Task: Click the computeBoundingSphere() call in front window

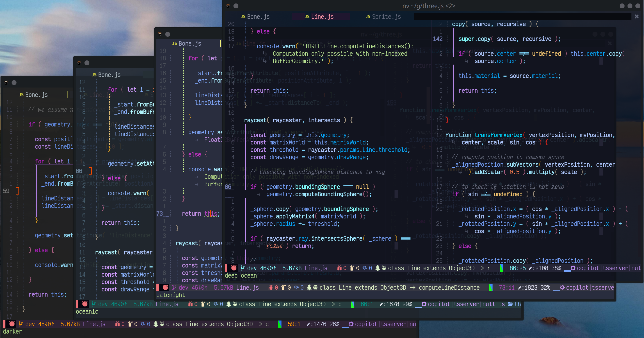Action: tap(332, 194)
